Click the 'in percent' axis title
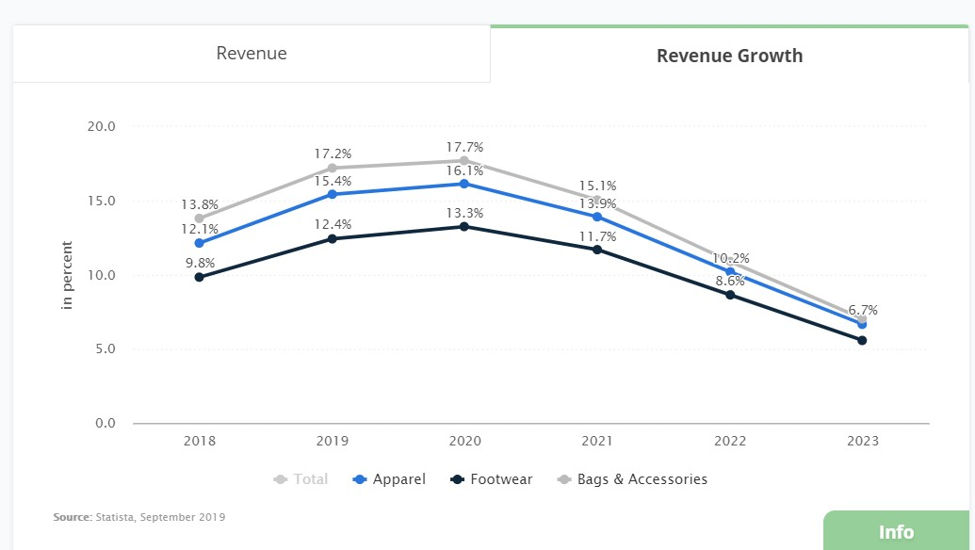 (x=67, y=275)
